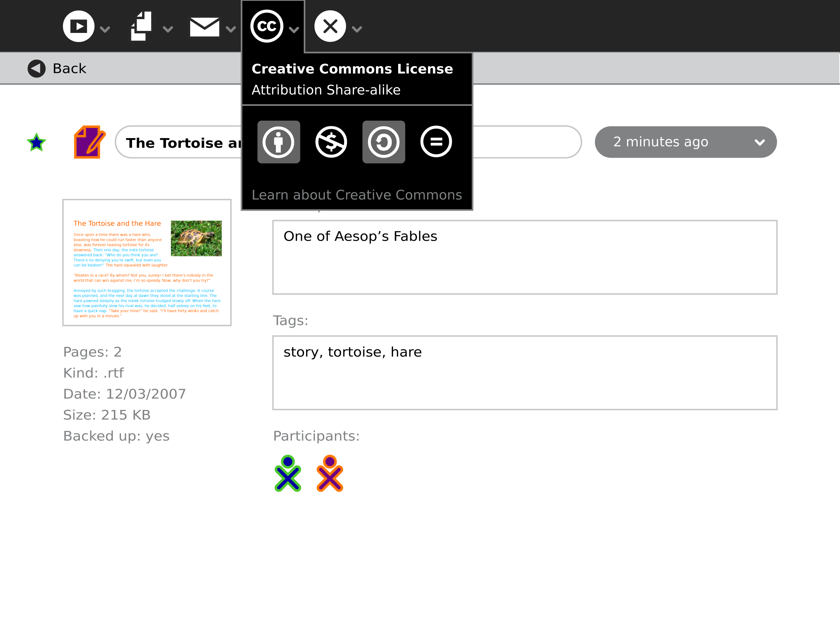The height and width of the screenshot is (630, 840).
Task: Toggle the Non-commercial license option
Action: (x=331, y=142)
